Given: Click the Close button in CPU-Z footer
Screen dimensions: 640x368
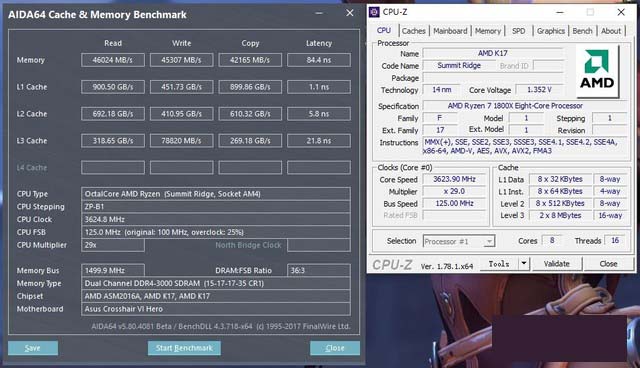Looking at the screenshot, I should tap(608, 264).
